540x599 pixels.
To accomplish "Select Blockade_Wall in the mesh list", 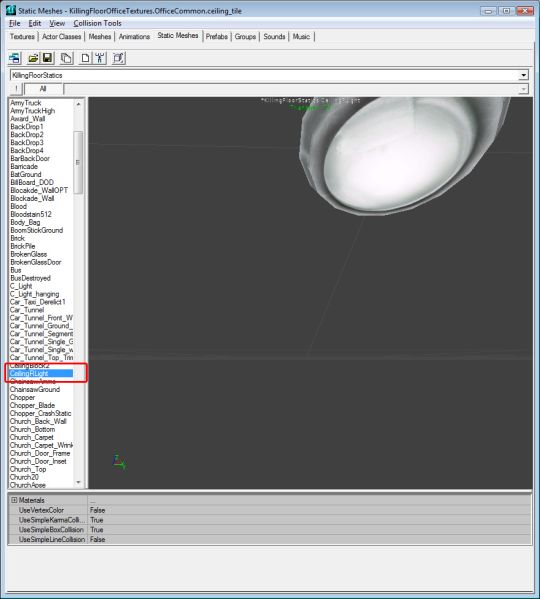I will tap(32, 198).
